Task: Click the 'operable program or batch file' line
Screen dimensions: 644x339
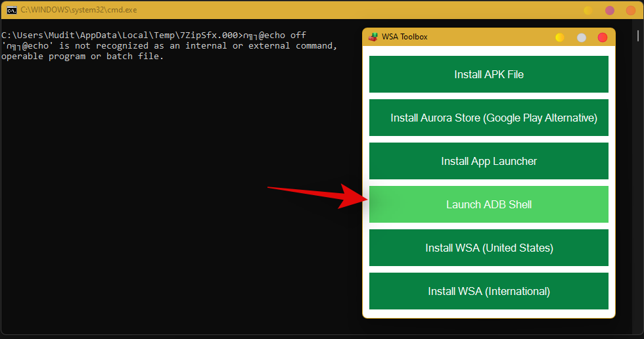Action: pyautogui.click(x=83, y=56)
